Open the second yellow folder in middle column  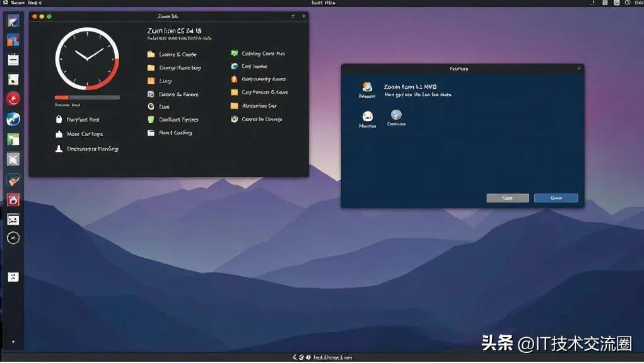pyautogui.click(x=174, y=67)
